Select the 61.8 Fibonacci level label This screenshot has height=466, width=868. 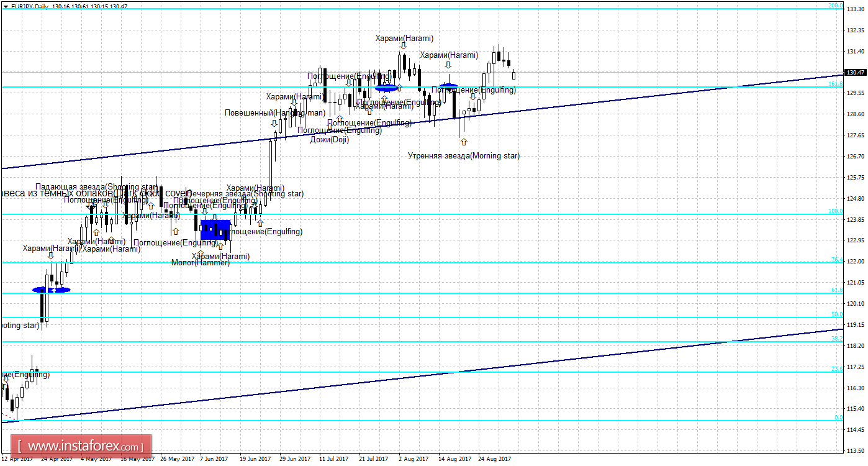[x=836, y=290]
